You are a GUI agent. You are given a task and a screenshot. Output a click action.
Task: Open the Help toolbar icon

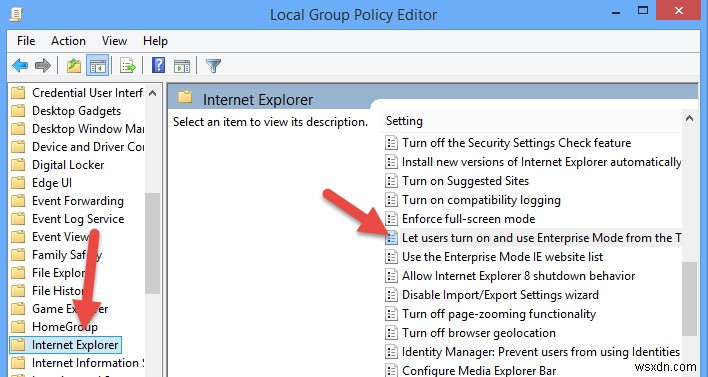click(158, 65)
